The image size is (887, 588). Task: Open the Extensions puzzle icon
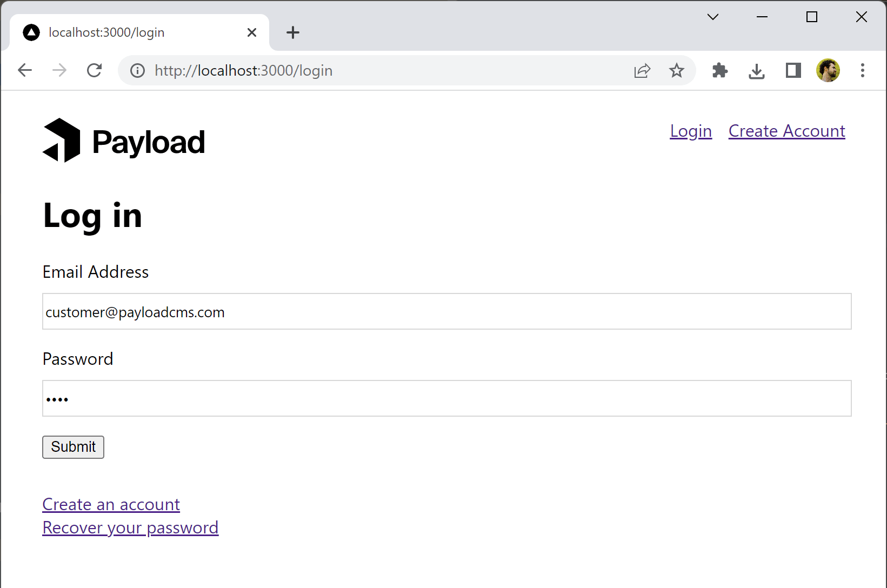[720, 70]
